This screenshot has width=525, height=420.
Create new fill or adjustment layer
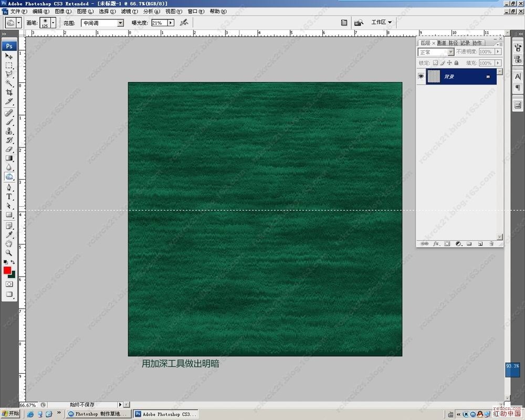point(458,244)
